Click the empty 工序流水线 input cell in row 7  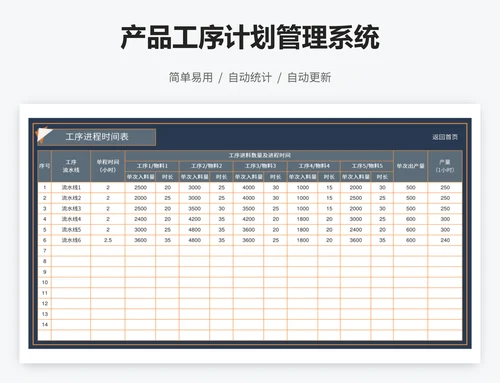tap(71, 251)
